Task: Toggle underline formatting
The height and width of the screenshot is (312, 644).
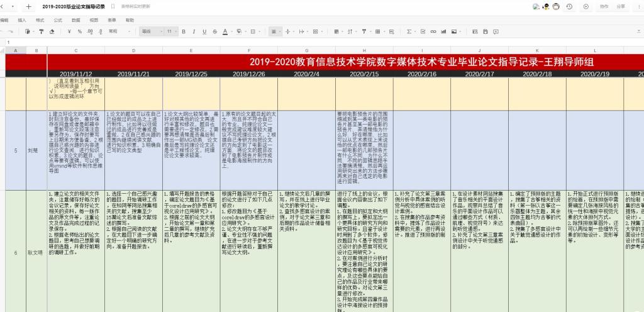Action: point(204,31)
